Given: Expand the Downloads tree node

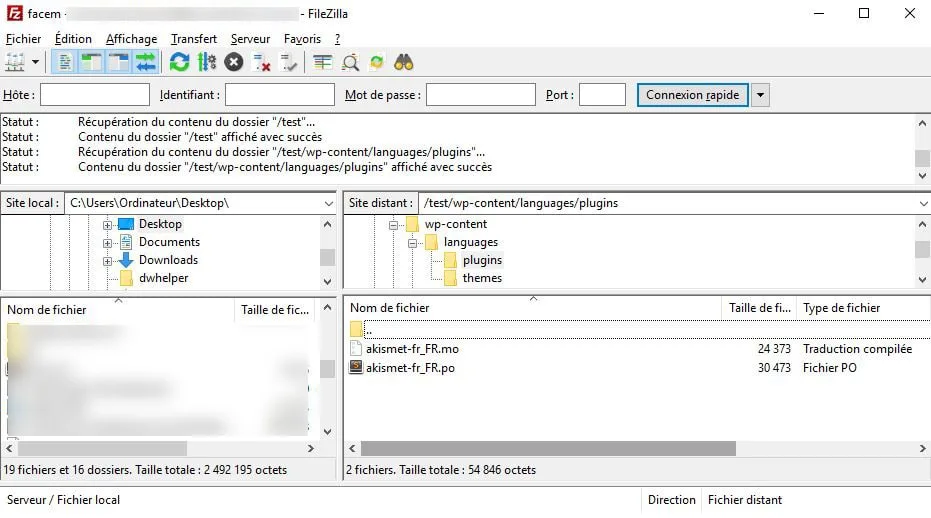Looking at the screenshot, I should point(107,260).
